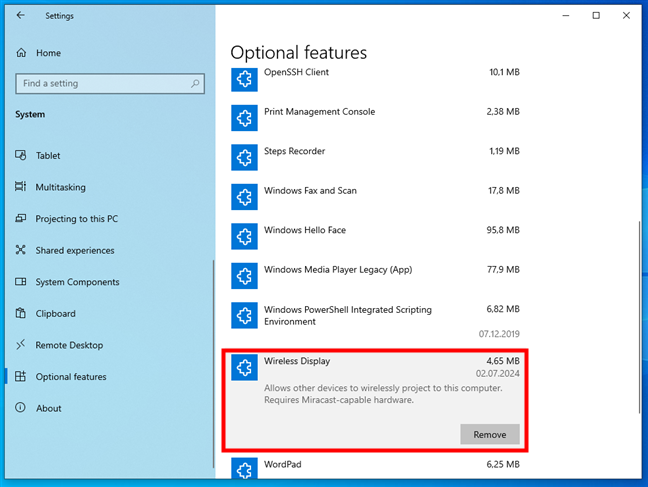Click the search magnifier icon
This screenshot has height=487, width=648.
click(x=195, y=84)
